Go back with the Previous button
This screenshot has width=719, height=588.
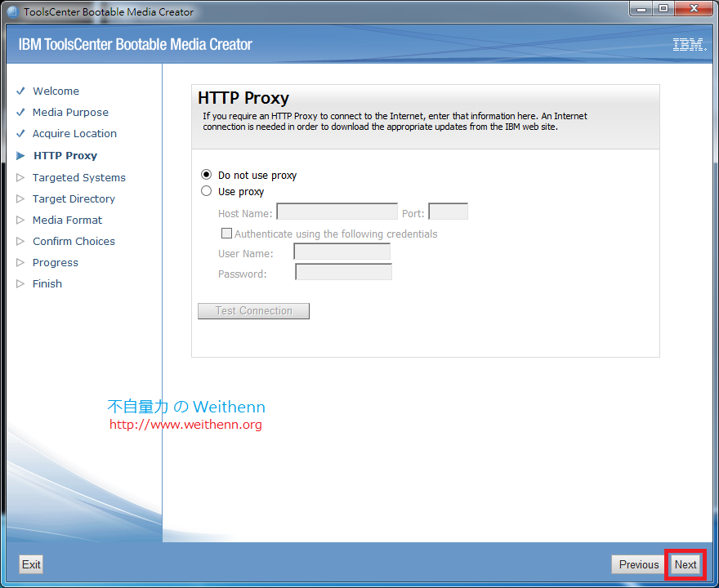639,564
